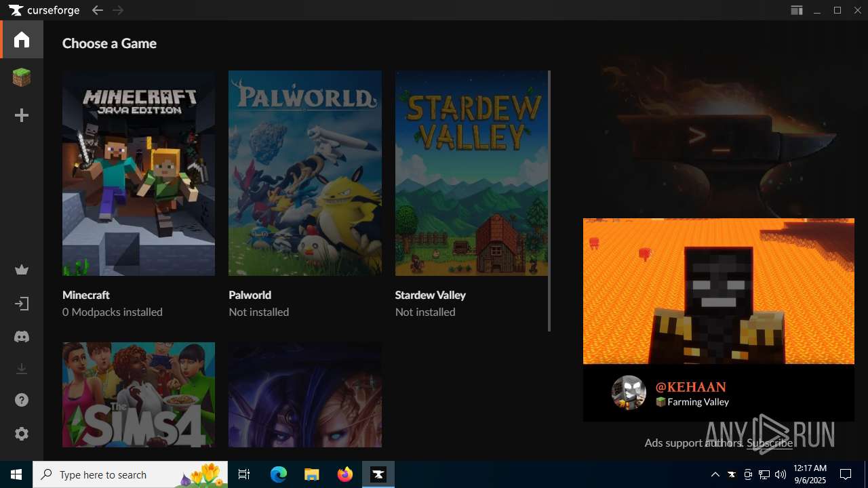
Task: Click the Palworld title text
Action: pos(250,295)
